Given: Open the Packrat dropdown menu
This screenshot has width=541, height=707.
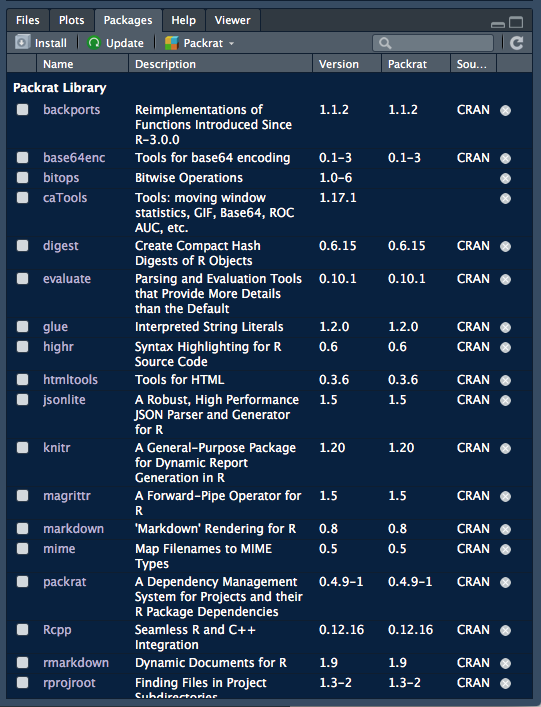Looking at the screenshot, I should click(x=200, y=43).
